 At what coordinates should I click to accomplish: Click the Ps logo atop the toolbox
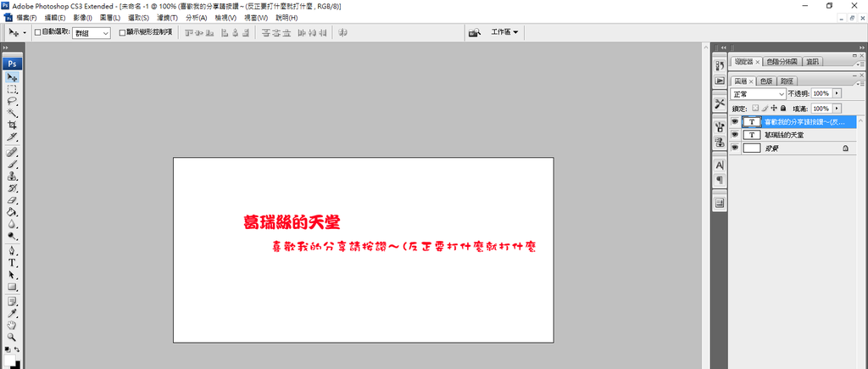tap(12, 64)
